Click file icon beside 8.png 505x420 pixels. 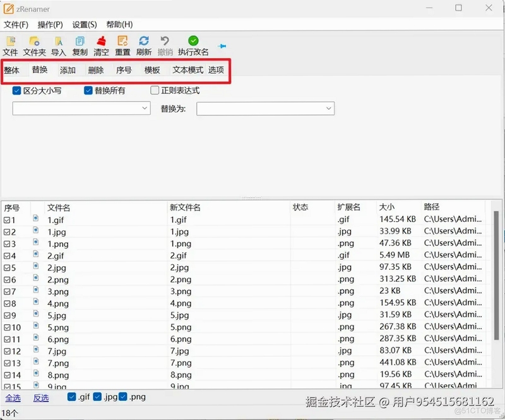coord(36,373)
